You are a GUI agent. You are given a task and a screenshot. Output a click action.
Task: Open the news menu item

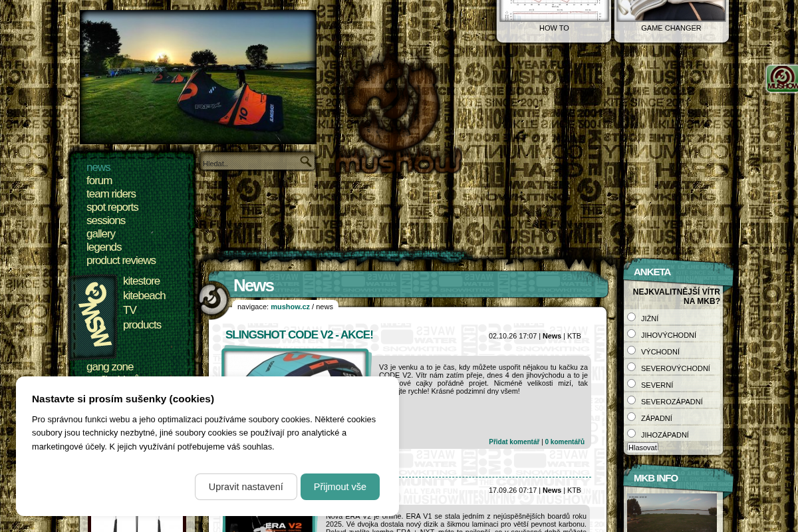[98, 168]
